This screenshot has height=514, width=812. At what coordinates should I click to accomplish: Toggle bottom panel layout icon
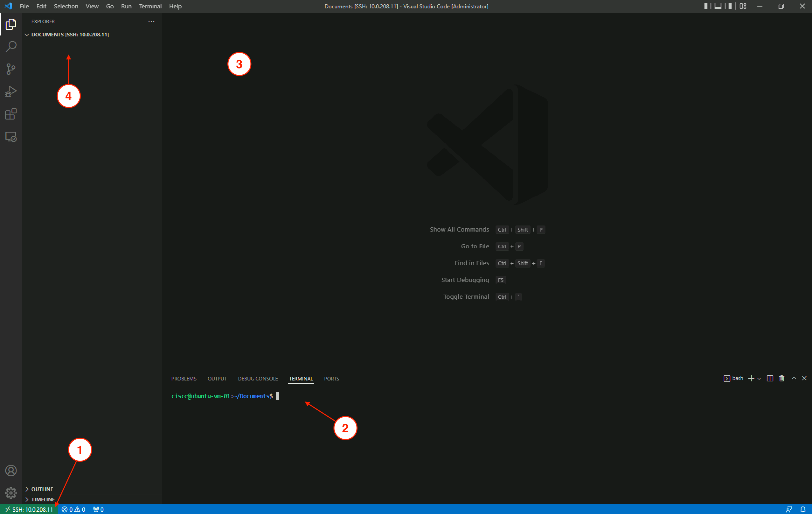(x=718, y=6)
